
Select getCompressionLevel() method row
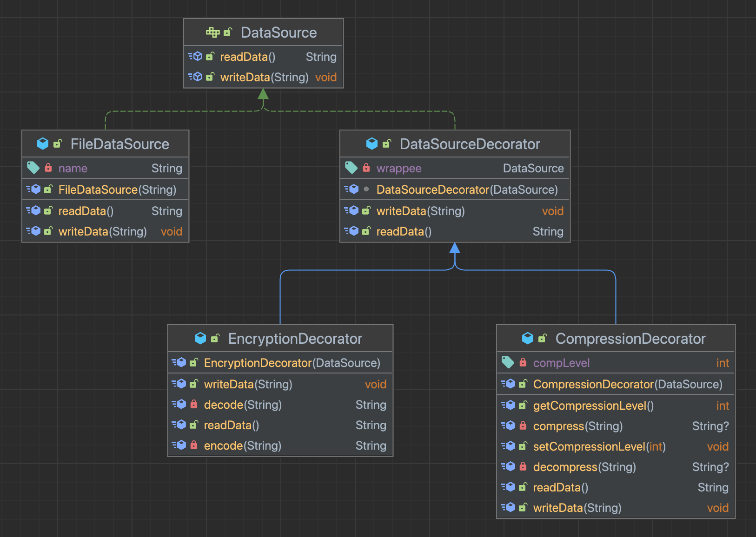point(616,406)
